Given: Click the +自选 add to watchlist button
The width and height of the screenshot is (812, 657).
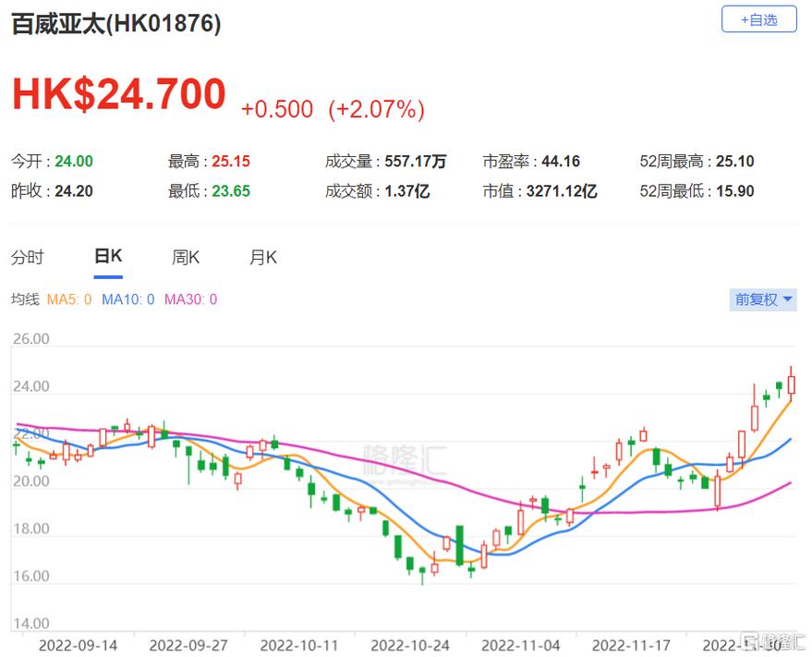Looking at the screenshot, I should point(758,19).
